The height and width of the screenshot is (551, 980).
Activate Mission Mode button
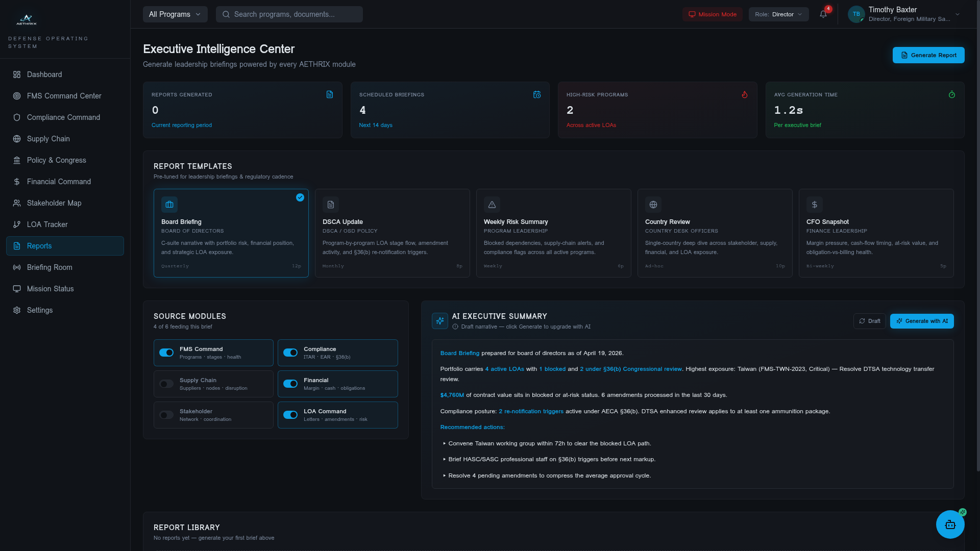point(713,14)
